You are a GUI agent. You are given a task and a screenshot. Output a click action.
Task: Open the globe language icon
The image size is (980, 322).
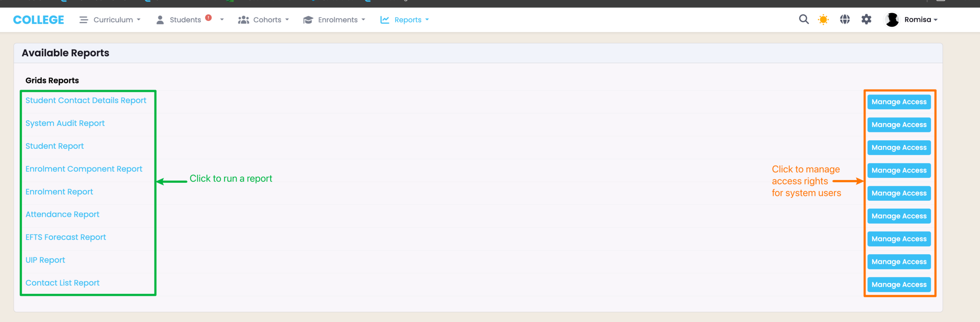(x=844, y=20)
